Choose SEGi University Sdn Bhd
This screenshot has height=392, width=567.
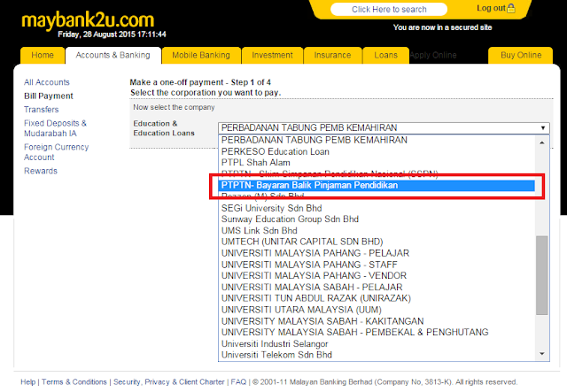tap(377, 208)
